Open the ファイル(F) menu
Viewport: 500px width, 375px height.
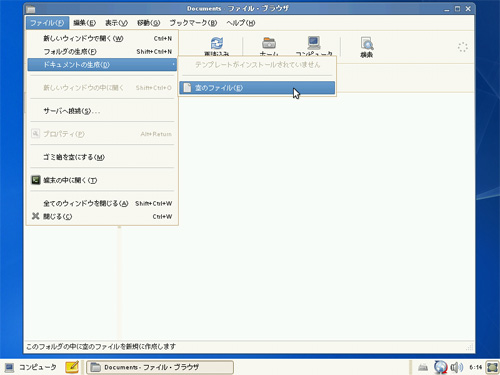tap(47, 23)
